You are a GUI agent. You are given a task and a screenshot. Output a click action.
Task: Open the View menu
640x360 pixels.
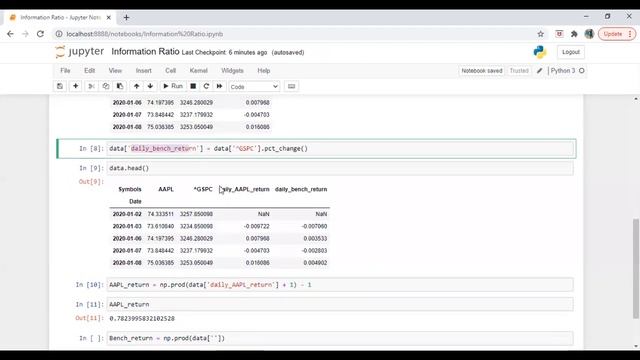(115, 71)
